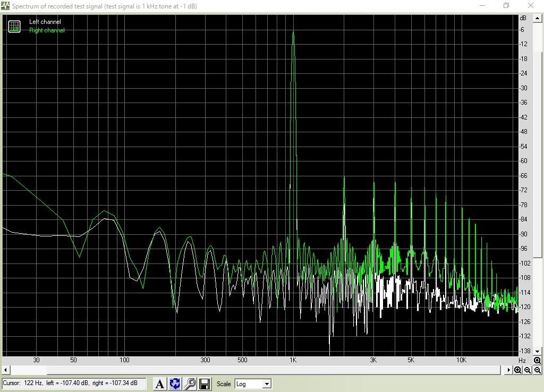Click the blue swap/refresh arrows toolbar icon
This screenshot has height=392, width=544.
tap(175, 384)
